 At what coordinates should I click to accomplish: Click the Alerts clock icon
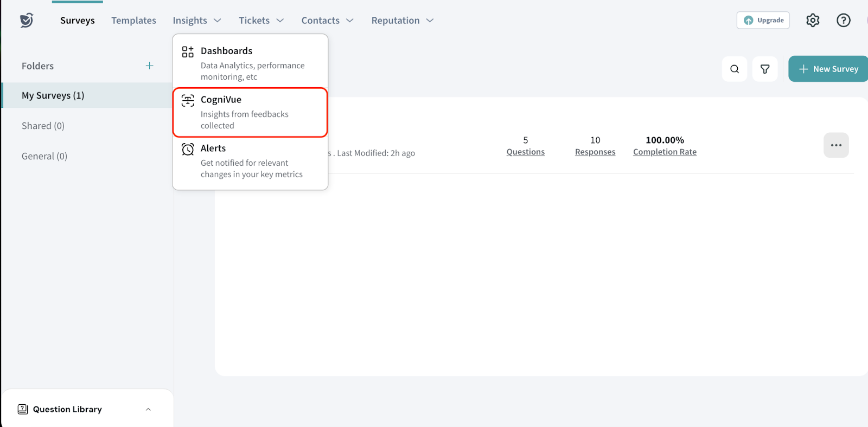(x=188, y=150)
